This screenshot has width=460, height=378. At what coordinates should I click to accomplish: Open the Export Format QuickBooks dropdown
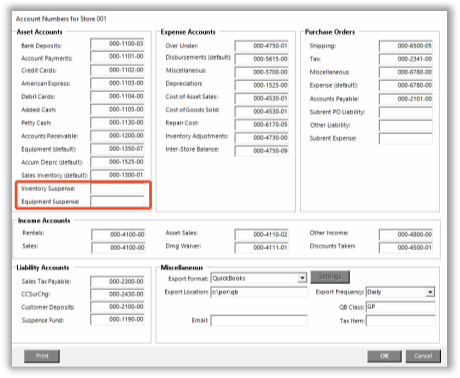(x=259, y=278)
